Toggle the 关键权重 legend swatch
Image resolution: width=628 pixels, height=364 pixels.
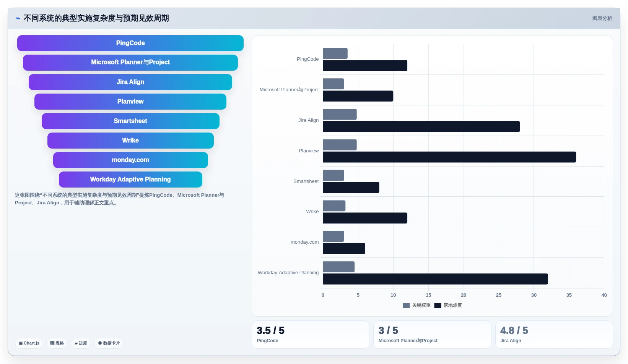tap(406, 306)
